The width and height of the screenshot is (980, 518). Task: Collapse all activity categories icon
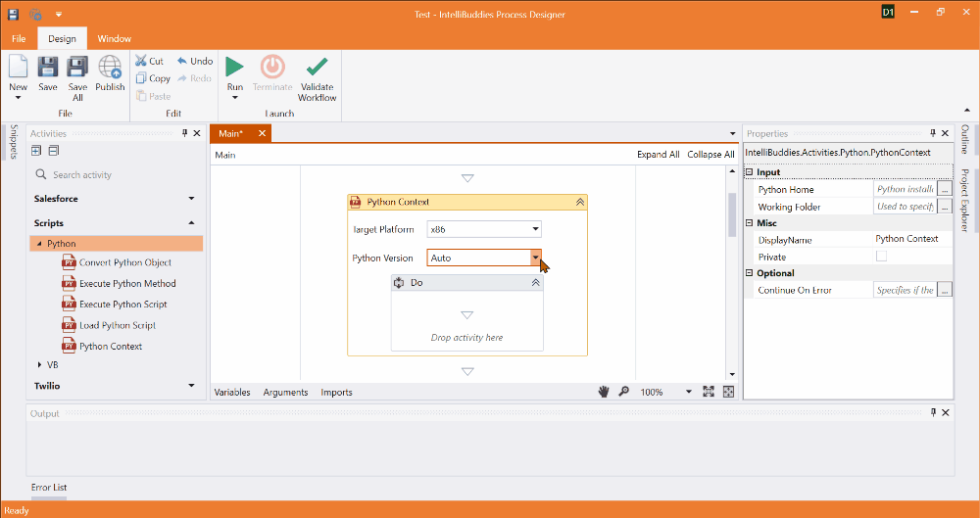click(53, 151)
